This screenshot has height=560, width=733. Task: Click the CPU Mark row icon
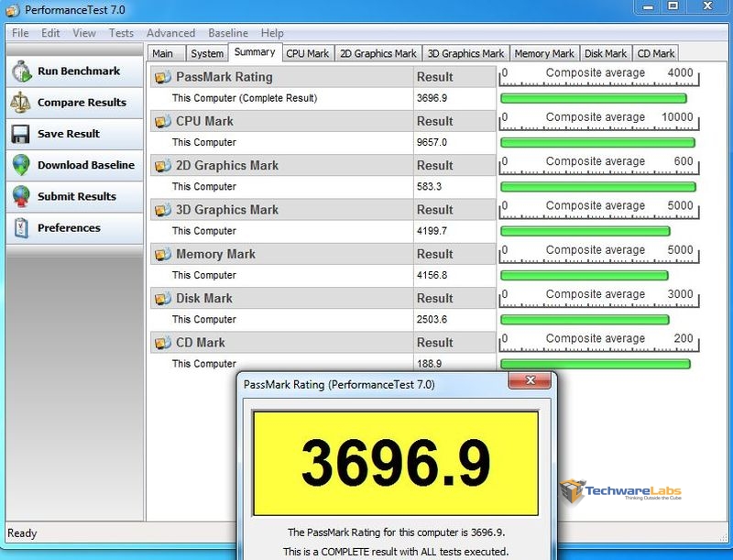point(163,122)
